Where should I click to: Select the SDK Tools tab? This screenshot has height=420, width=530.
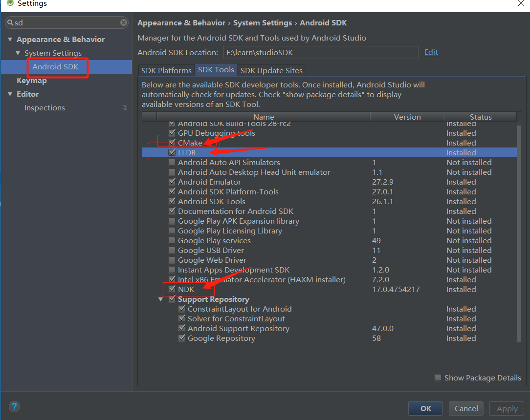[216, 70]
